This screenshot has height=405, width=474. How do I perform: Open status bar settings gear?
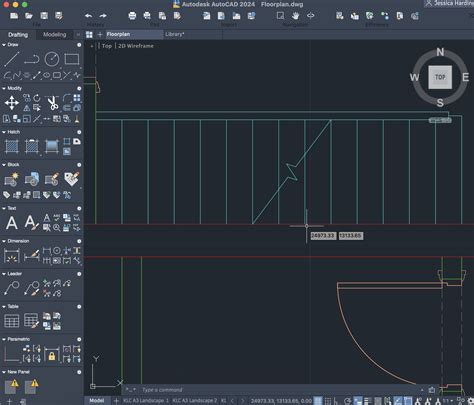pos(471,401)
